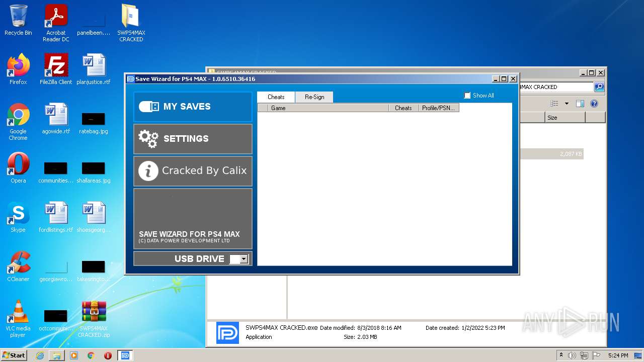Viewport: 644px width, 362px height.
Task: Open the Recycle Bin desktop icon
Action: pos(18,20)
